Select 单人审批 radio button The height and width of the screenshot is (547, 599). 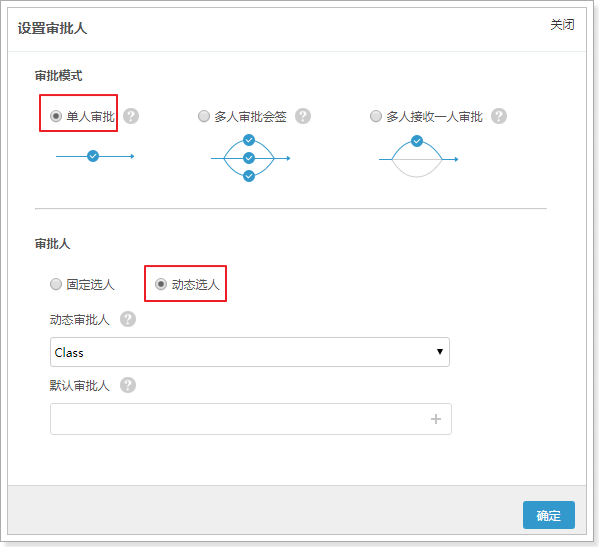coord(56,116)
